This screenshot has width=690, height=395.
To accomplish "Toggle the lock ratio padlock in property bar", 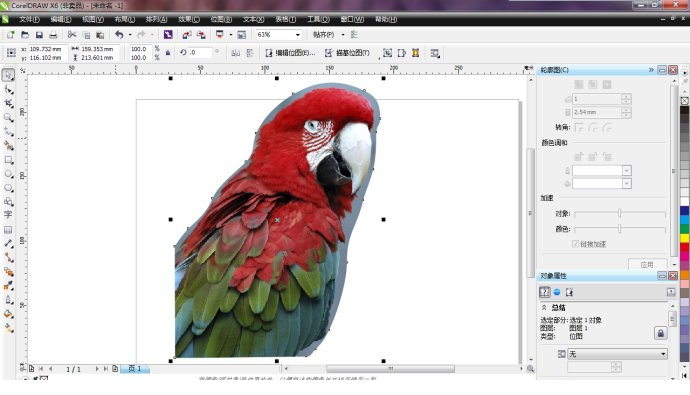I will tap(168, 53).
